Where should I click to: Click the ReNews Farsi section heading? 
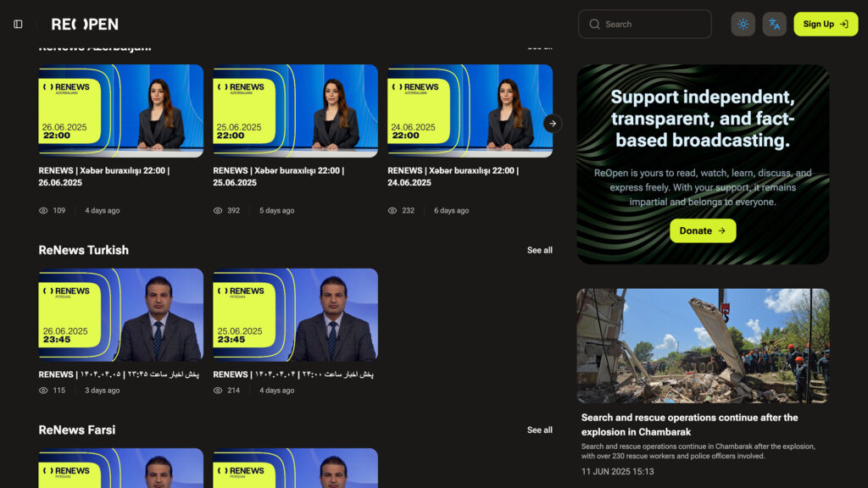point(77,430)
